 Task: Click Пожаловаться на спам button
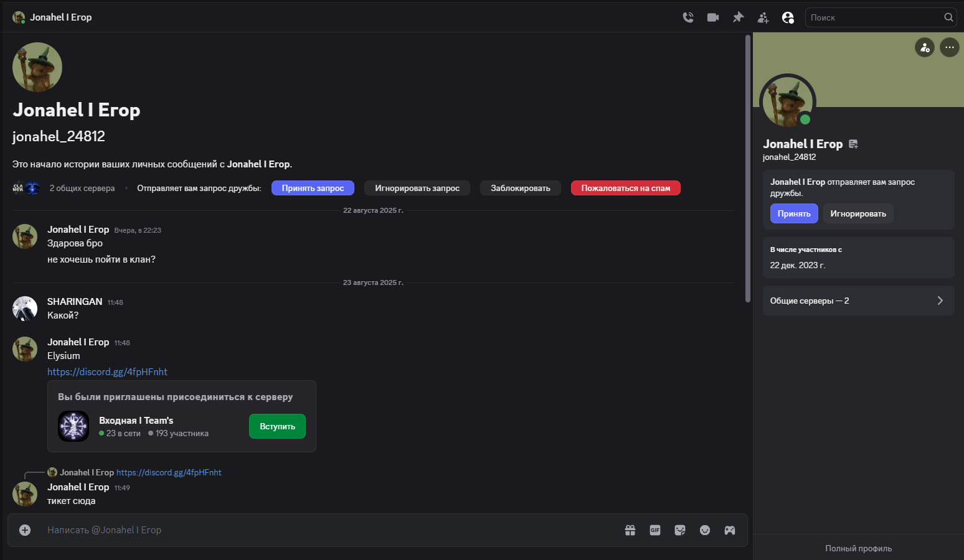[x=626, y=188]
